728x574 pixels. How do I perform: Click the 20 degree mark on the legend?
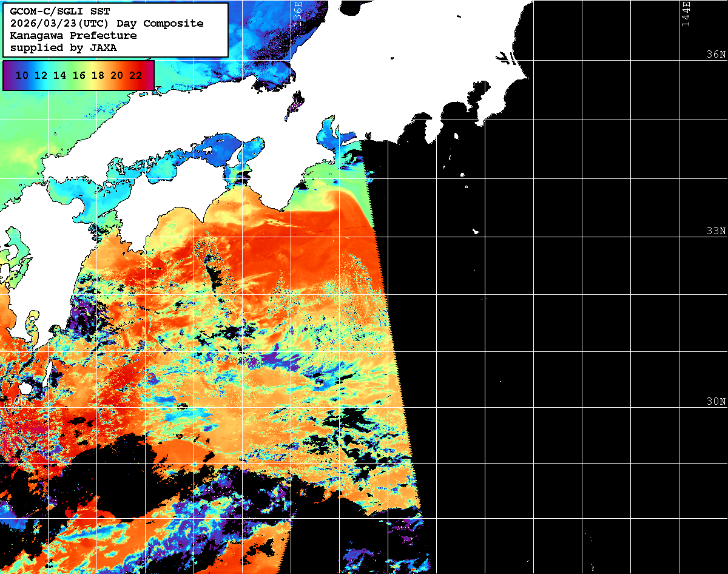point(117,76)
